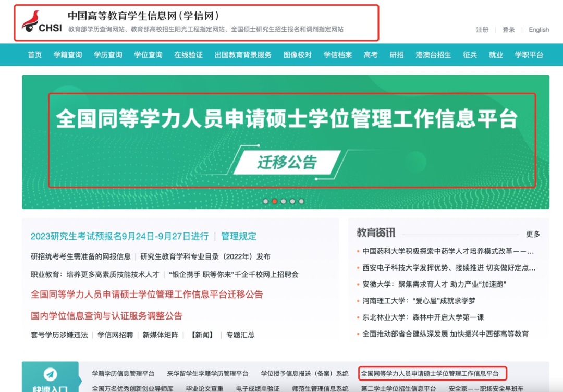Viewport: 563px width, 392px height.
Task: Open 研究生教育学科专业目录（2022年）发布 link
Action: (x=205, y=256)
